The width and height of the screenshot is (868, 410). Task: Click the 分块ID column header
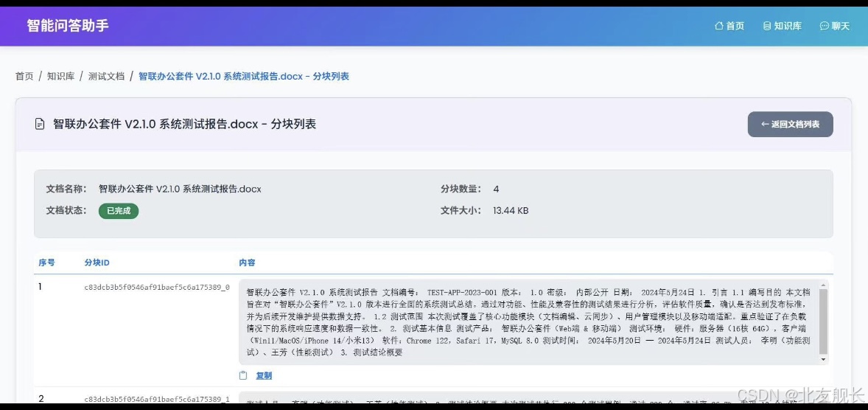click(97, 262)
